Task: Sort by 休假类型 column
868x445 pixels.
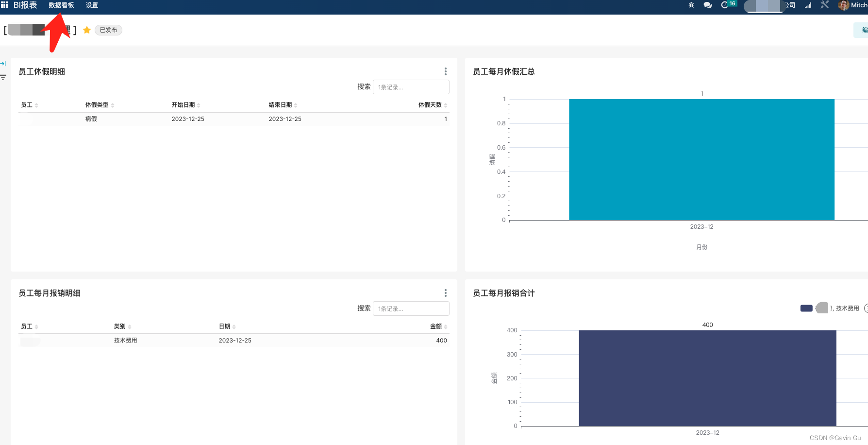Action: click(x=100, y=105)
